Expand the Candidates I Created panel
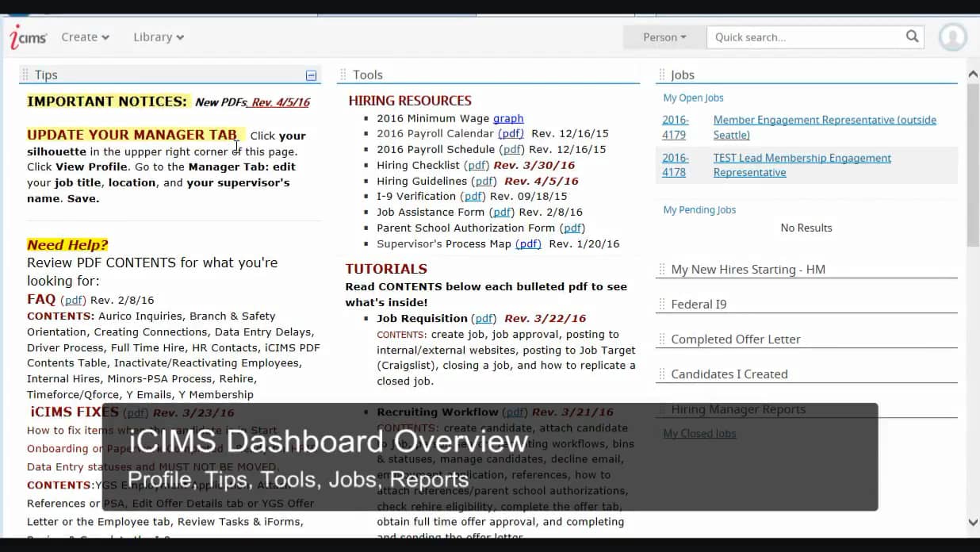The width and height of the screenshot is (980, 552). click(729, 374)
